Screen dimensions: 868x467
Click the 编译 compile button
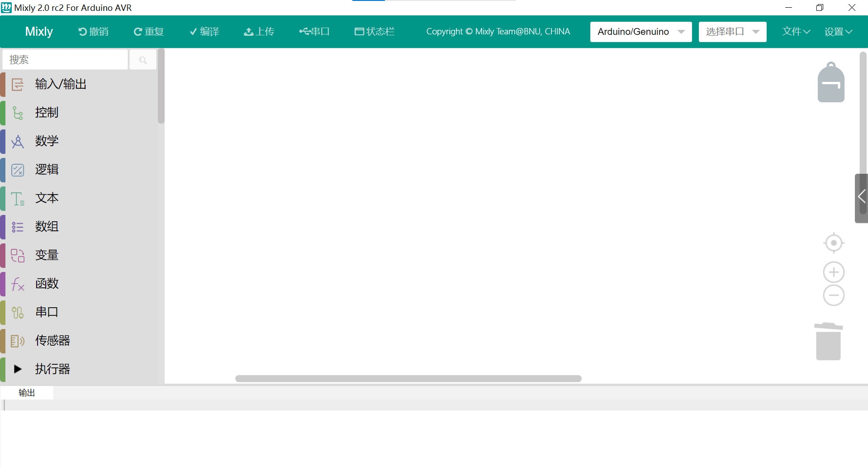click(204, 32)
